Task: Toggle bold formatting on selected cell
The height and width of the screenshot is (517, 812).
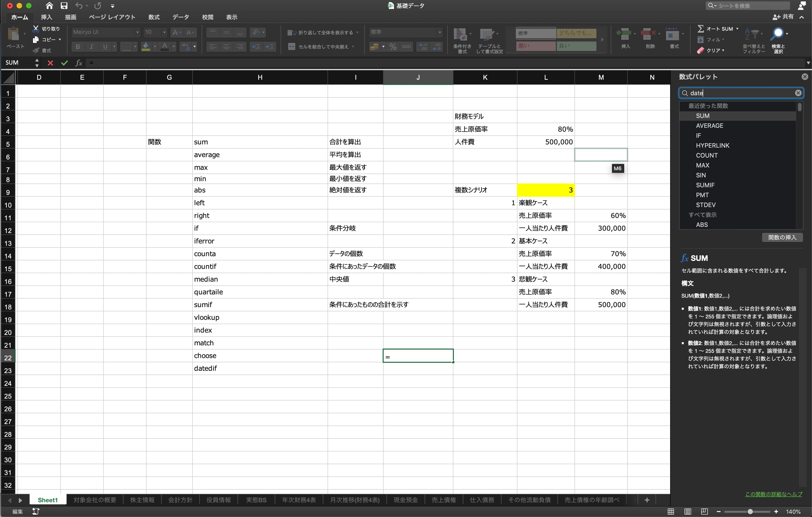Action: tap(77, 47)
